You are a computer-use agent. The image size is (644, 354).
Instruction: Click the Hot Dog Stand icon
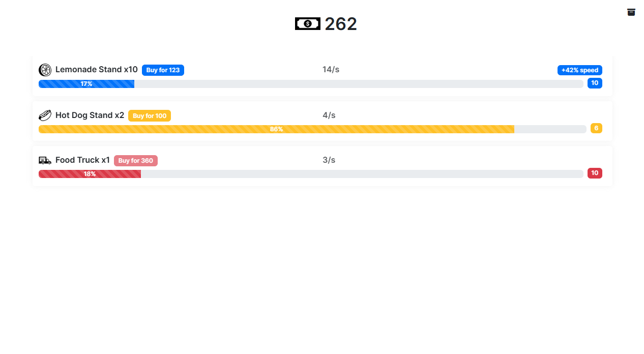coord(45,115)
